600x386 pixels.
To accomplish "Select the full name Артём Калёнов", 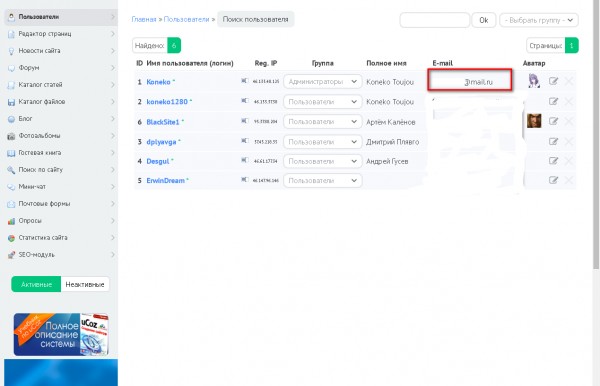I will pyautogui.click(x=390, y=122).
